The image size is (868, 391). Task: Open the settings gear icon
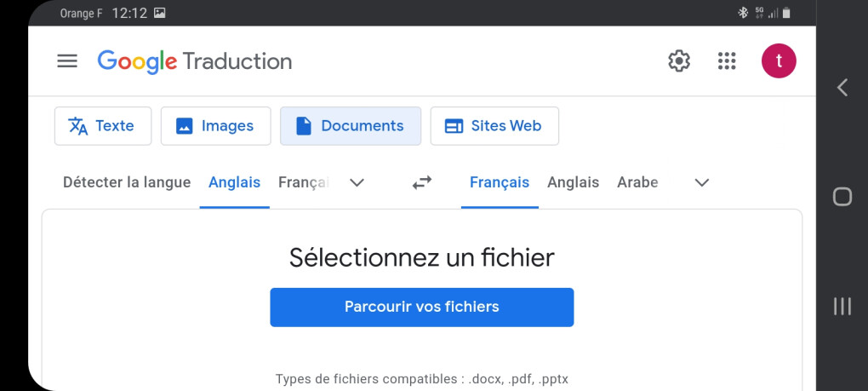click(678, 61)
